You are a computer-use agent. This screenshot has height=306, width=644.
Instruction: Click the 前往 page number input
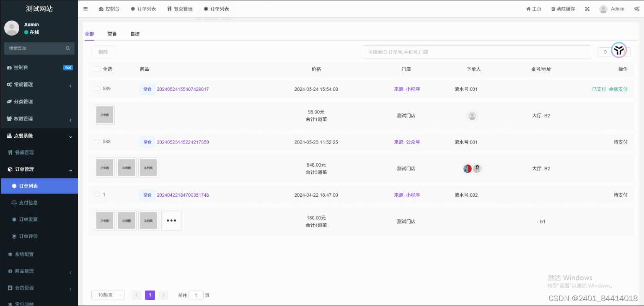coord(196,295)
